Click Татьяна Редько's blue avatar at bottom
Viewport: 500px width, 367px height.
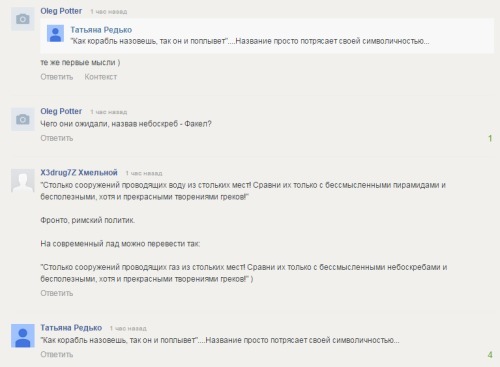coord(23,336)
